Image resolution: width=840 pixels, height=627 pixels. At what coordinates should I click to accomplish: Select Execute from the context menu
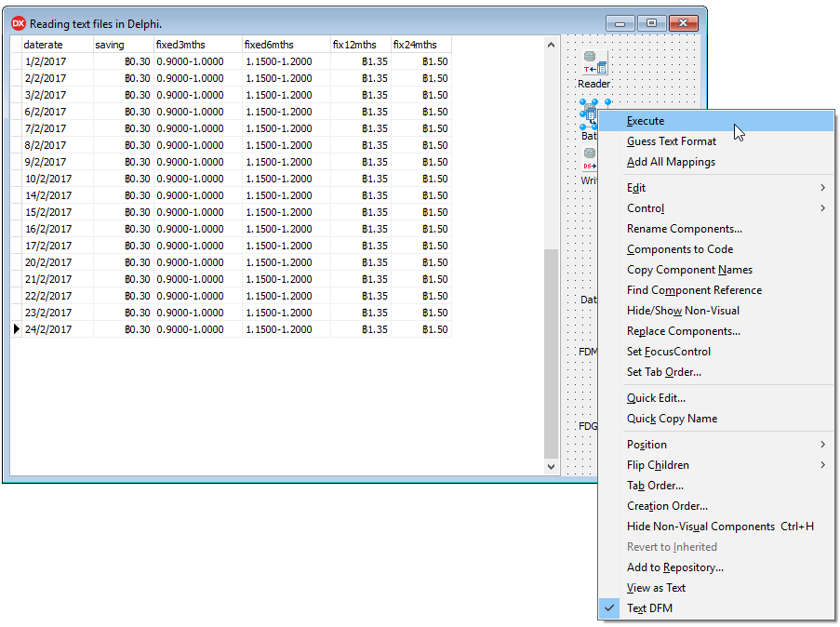[646, 121]
